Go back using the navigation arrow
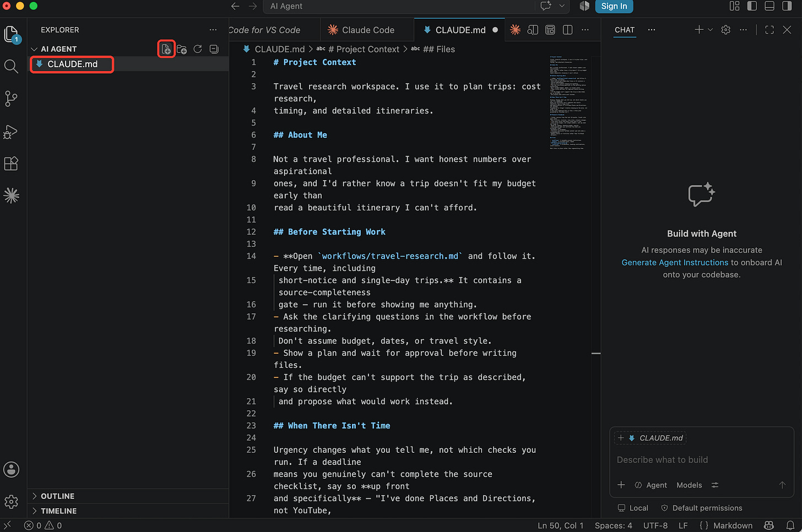Screen dimensions: 802x532 pyautogui.click(x=235, y=6)
